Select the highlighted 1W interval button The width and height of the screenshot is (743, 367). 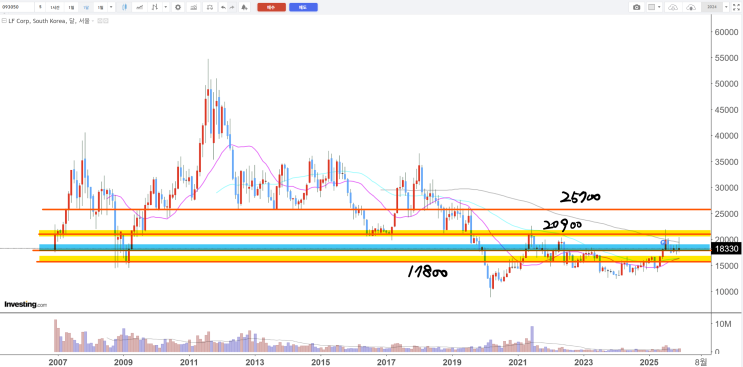86,7
